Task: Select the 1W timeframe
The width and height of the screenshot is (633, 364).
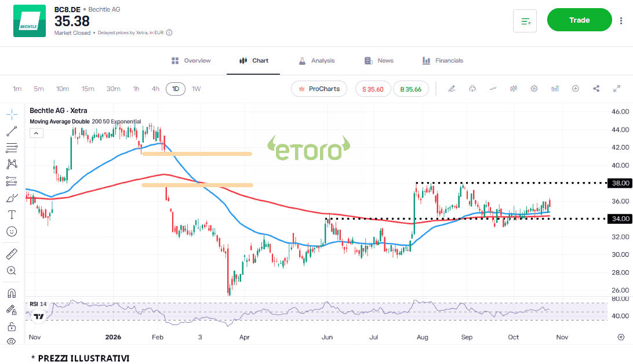Action: 196,89
